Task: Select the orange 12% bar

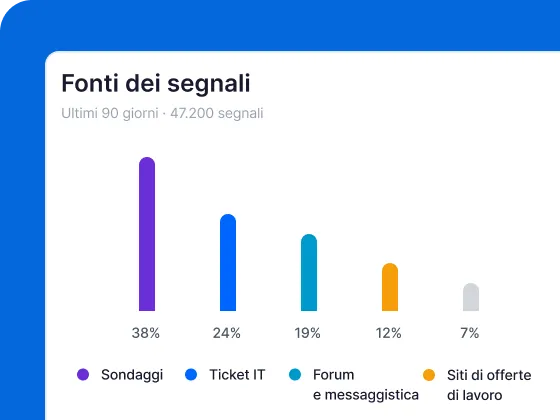Action: coord(390,287)
